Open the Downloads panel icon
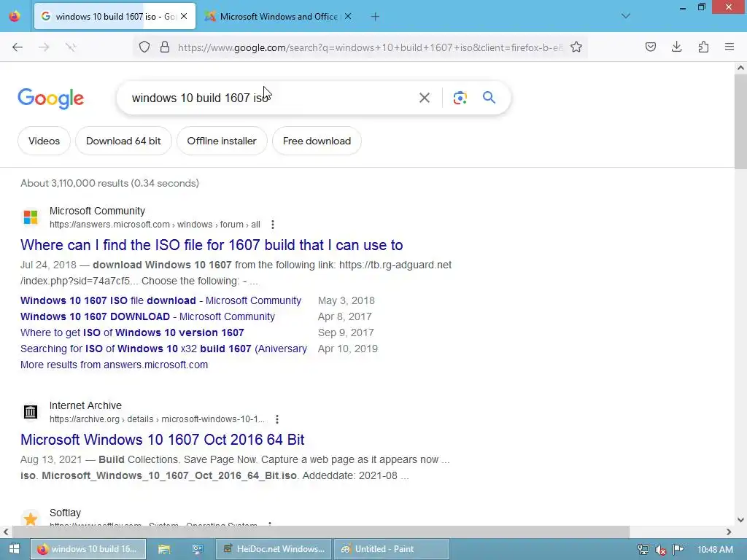 click(676, 47)
